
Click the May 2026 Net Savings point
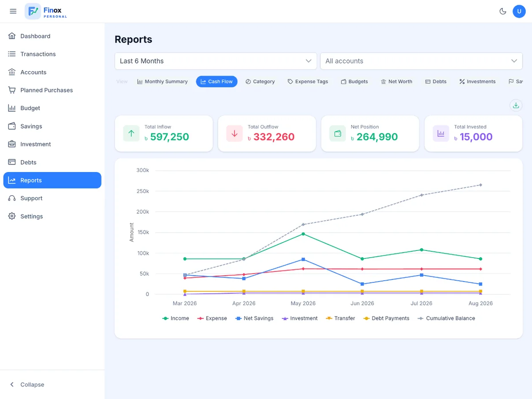(x=303, y=259)
